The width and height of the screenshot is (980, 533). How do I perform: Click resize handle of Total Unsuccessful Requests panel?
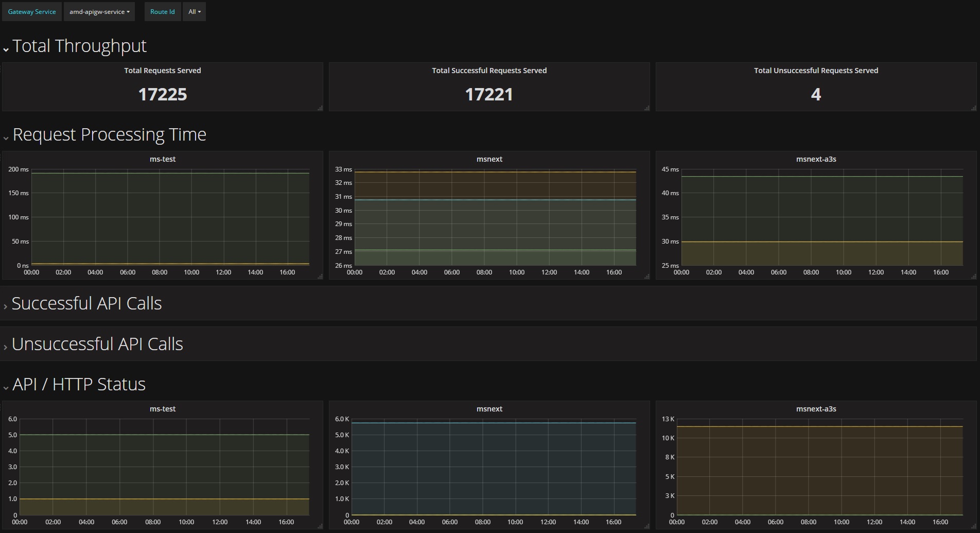pyautogui.click(x=973, y=108)
